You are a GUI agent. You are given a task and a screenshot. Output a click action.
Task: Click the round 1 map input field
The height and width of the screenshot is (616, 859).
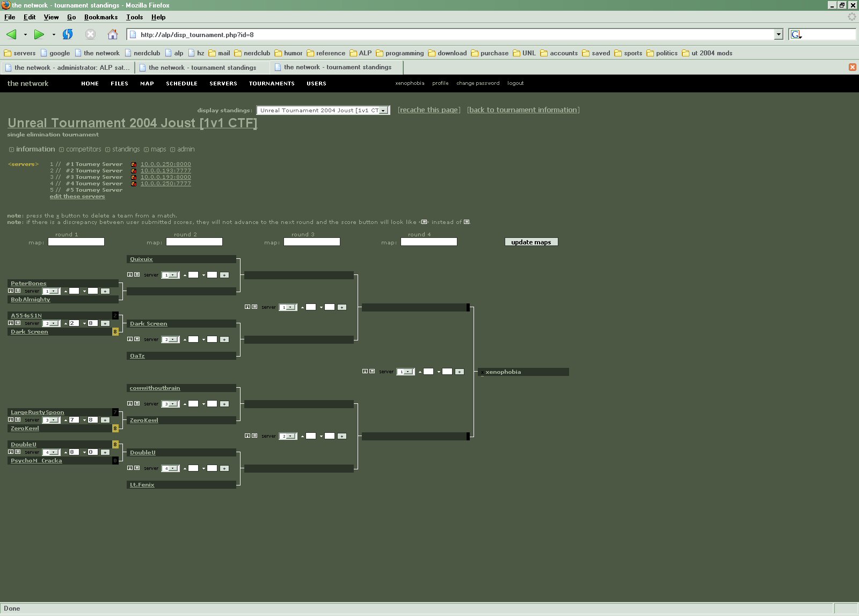(x=76, y=242)
